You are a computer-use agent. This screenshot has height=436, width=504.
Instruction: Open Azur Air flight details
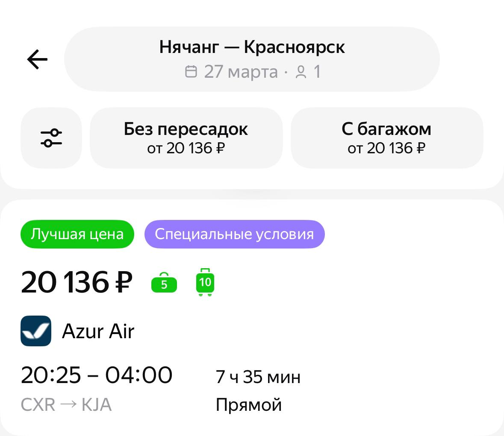pos(98,331)
